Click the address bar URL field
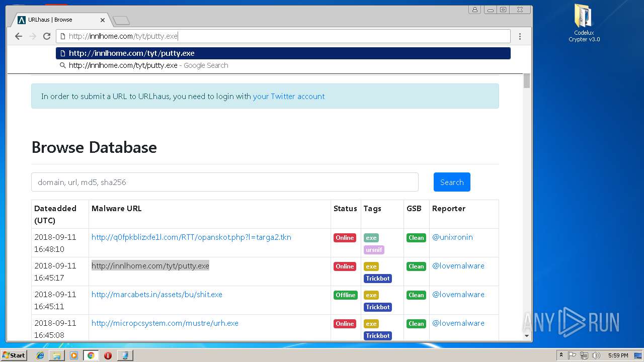The width and height of the screenshot is (644, 362). click(x=283, y=36)
